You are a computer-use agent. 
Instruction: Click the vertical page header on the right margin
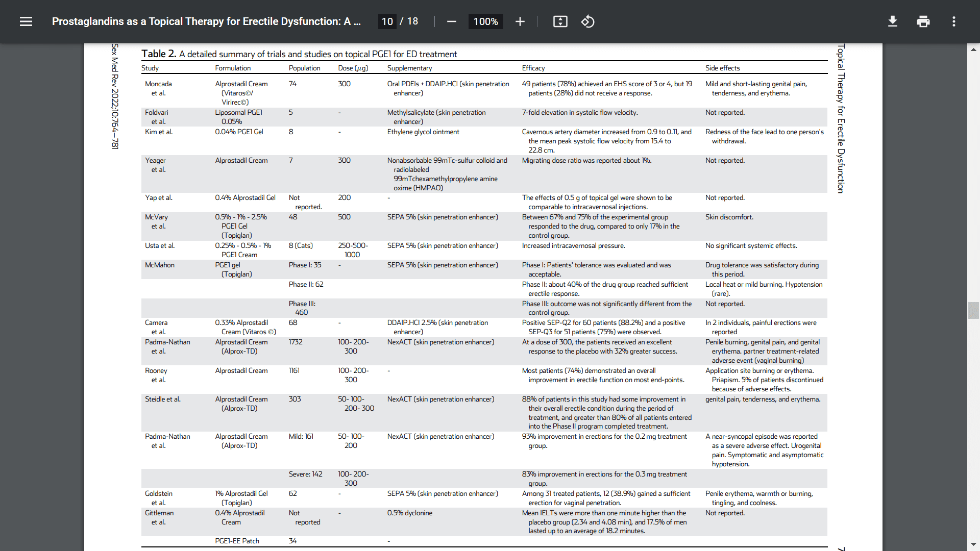pyautogui.click(x=841, y=118)
